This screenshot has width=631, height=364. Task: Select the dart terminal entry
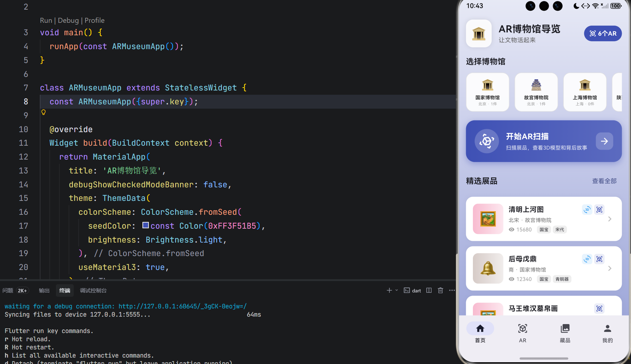click(x=412, y=291)
